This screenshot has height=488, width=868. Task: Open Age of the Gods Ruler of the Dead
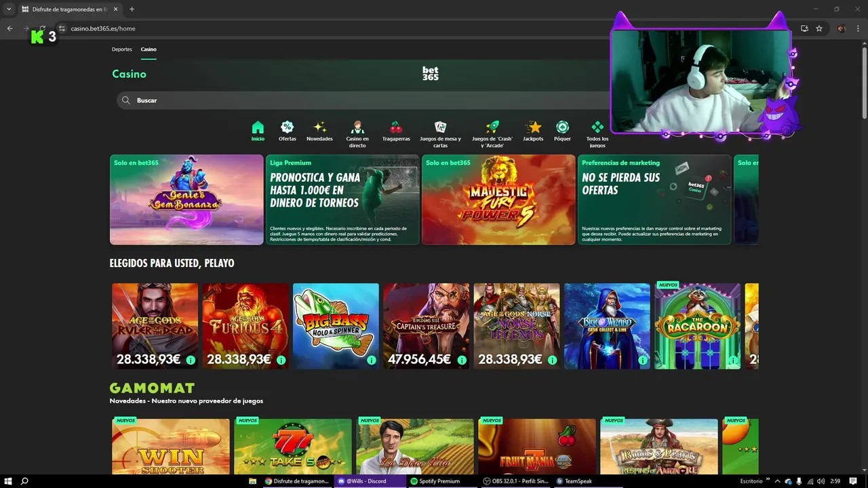155,326
